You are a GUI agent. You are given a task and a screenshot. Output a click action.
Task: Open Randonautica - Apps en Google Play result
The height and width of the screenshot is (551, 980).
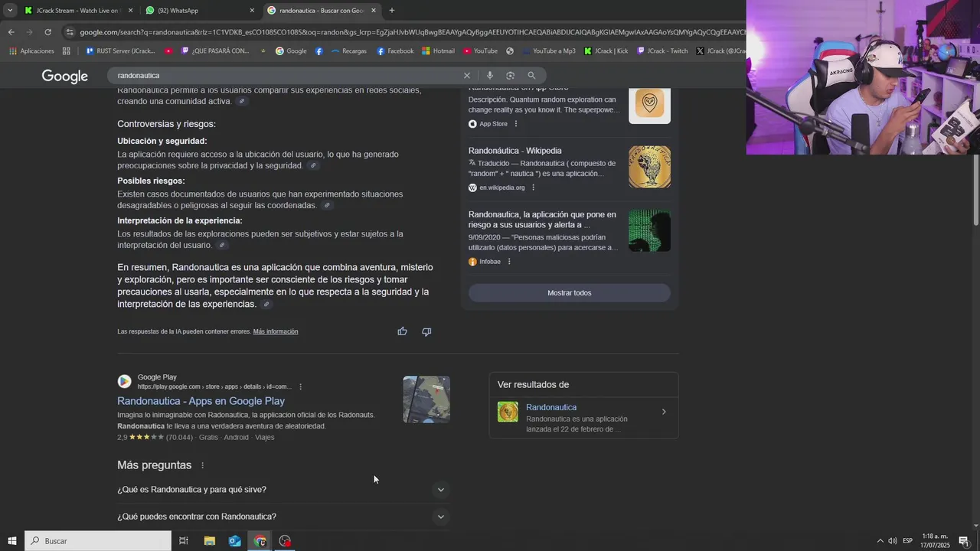click(x=201, y=401)
